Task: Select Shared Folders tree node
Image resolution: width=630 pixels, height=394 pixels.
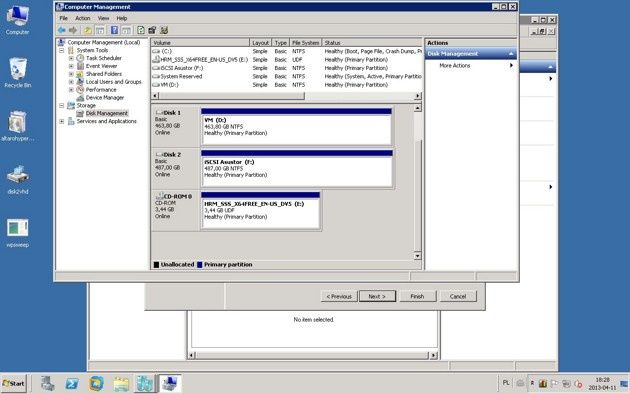Action: tap(104, 74)
